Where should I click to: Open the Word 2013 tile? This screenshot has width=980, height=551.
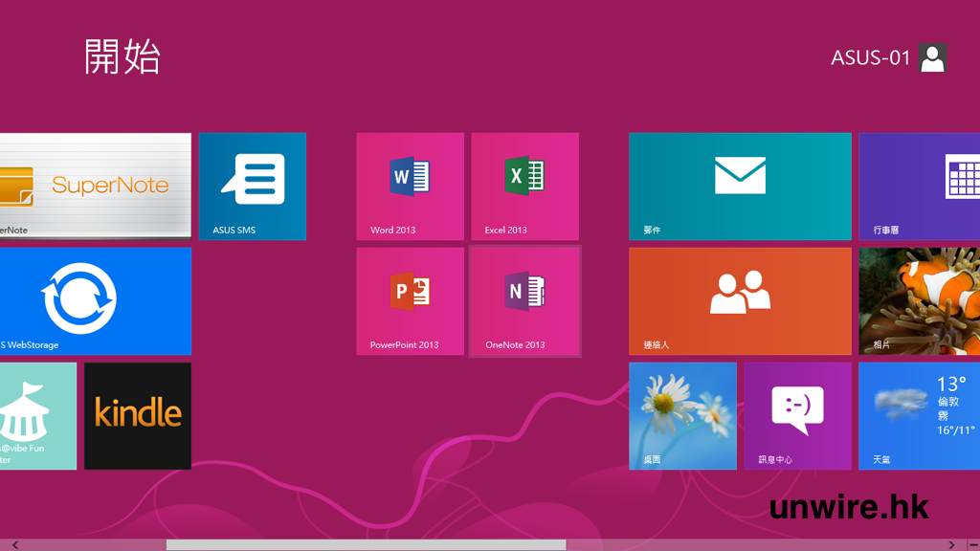[410, 187]
